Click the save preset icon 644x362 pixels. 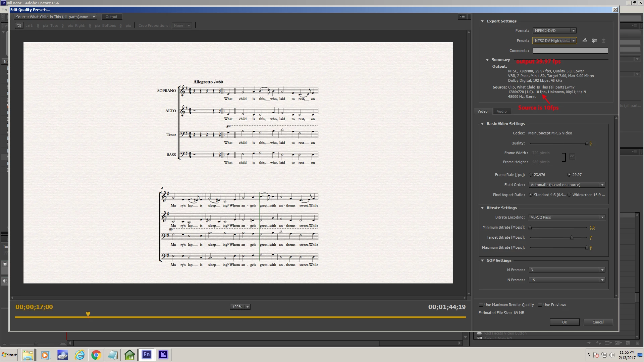pos(585,41)
